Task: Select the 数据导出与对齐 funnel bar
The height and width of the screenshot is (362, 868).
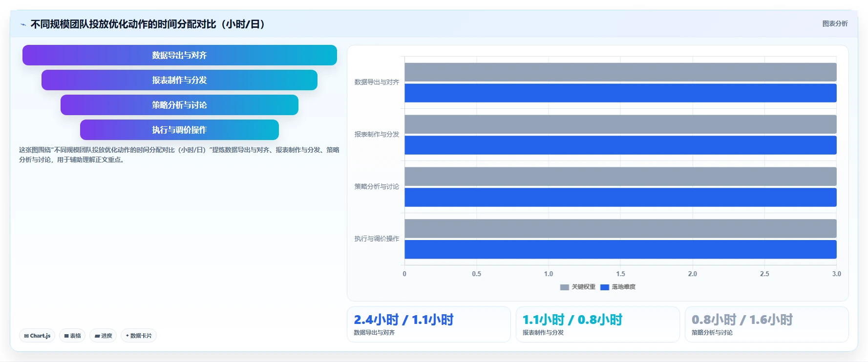Action: coord(180,55)
